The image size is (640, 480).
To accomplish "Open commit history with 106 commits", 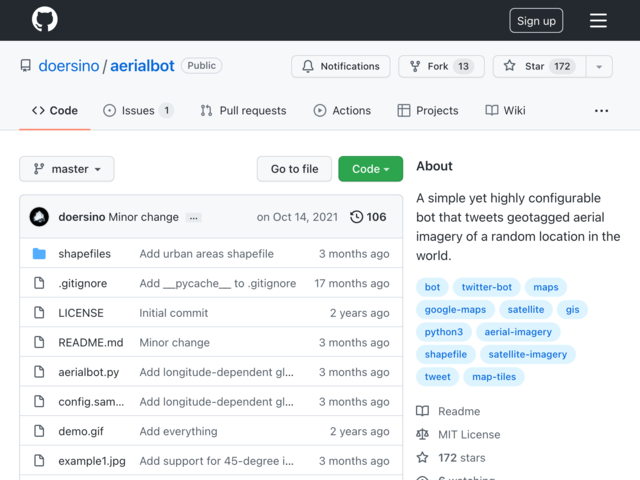I will (x=368, y=217).
